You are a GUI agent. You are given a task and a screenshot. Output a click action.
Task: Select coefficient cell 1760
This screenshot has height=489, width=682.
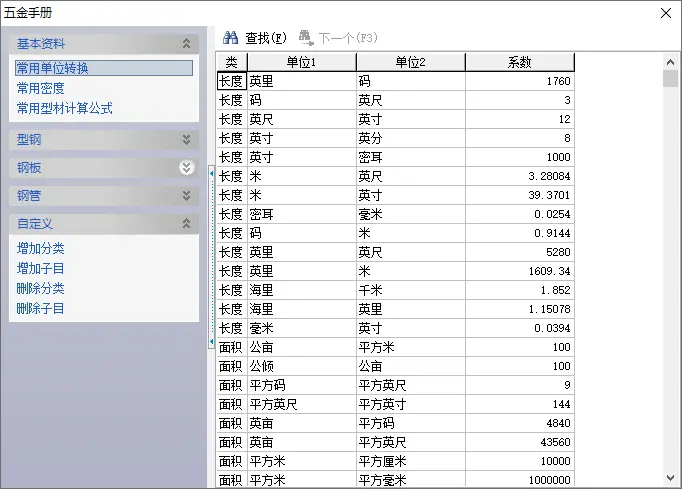point(520,81)
